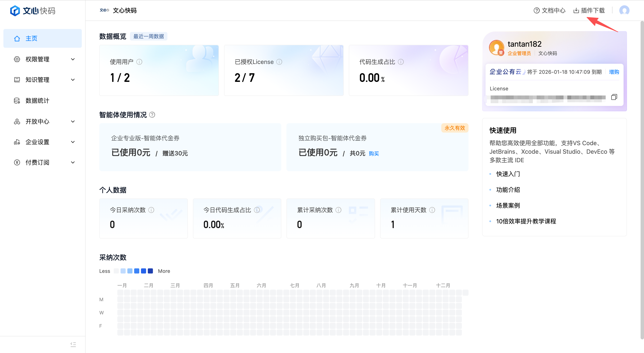This screenshot has height=353, width=644.
Task: Click 购买 link for 独立购买包 voucher
Action: point(374,154)
